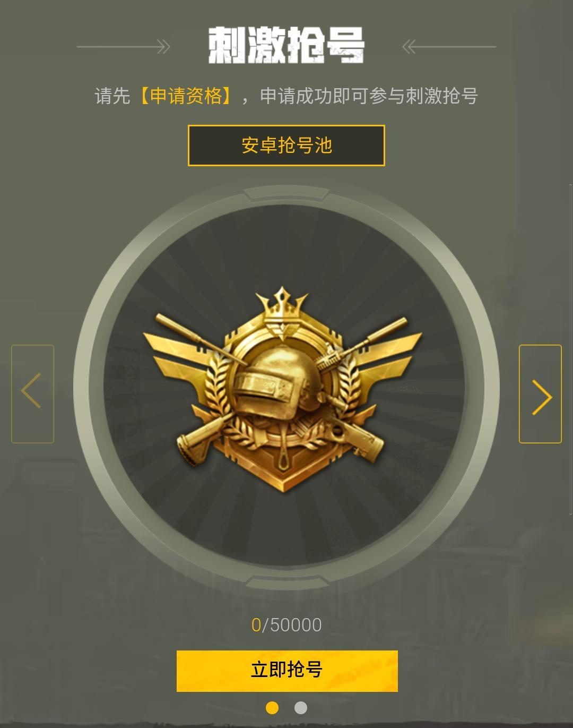The height and width of the screenshot is (728, 573).
Task: Open the 【申请资格】 link
Action: (186, 96)
